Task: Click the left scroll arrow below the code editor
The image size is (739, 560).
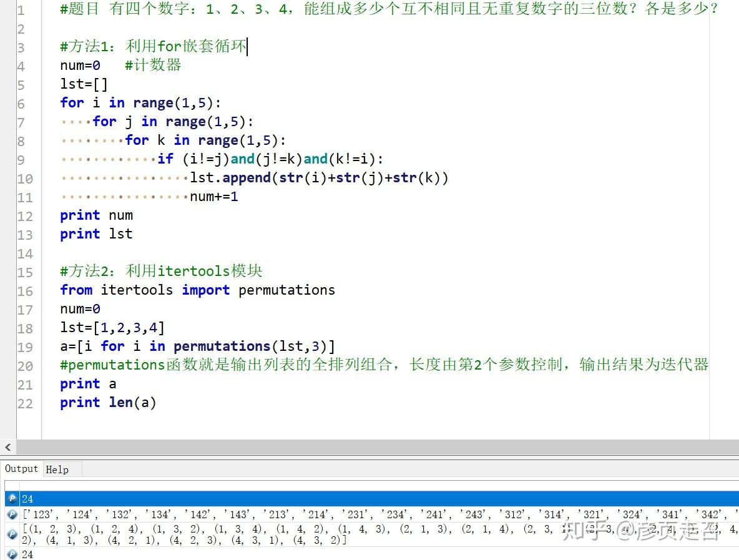Action: point(7,447)
